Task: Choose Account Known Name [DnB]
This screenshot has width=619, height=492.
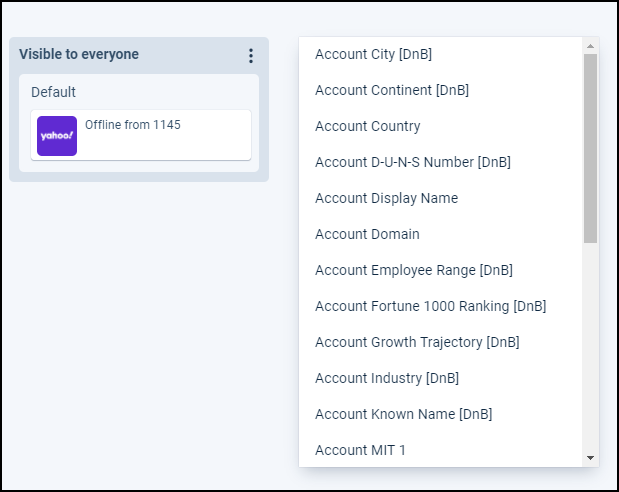Action: coord(403,414)
